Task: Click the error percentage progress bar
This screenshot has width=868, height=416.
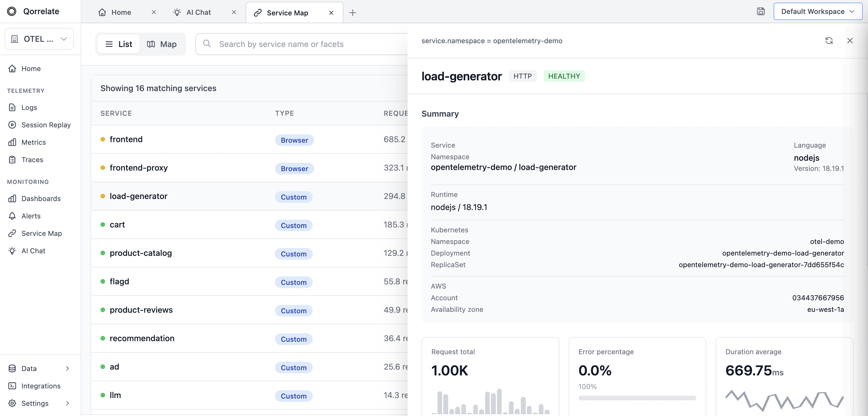Action: pyautogui.click(x=637, y=398)
